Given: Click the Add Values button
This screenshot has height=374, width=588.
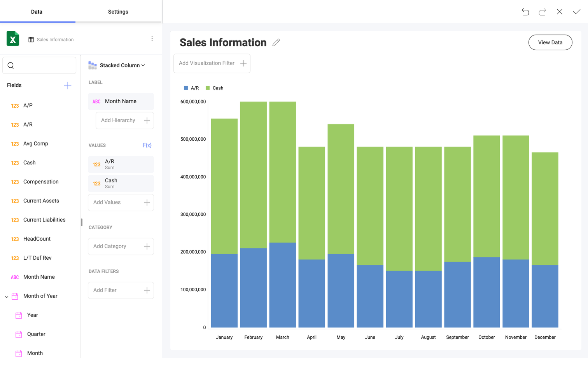Looking at the screenshot, I should click(121, 203).
